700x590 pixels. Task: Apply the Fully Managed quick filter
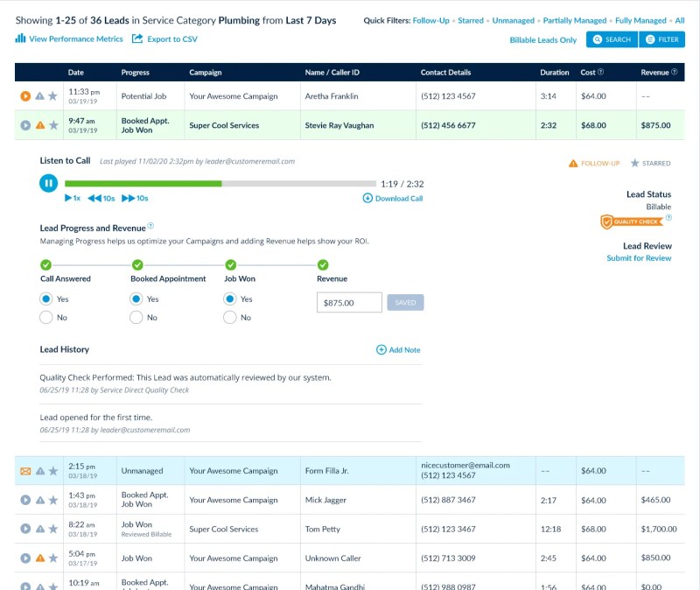640,20
